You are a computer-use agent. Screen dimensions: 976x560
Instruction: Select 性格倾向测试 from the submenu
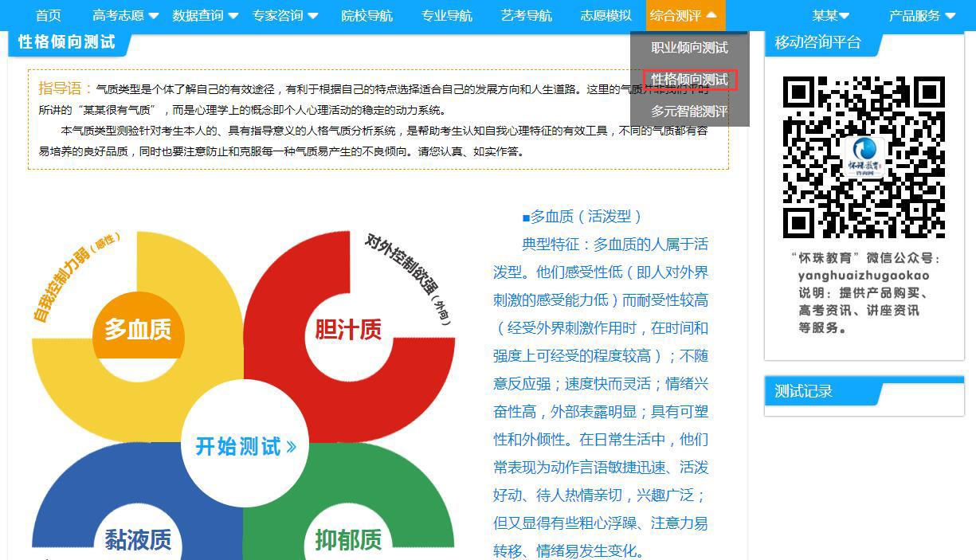point(689,80)
